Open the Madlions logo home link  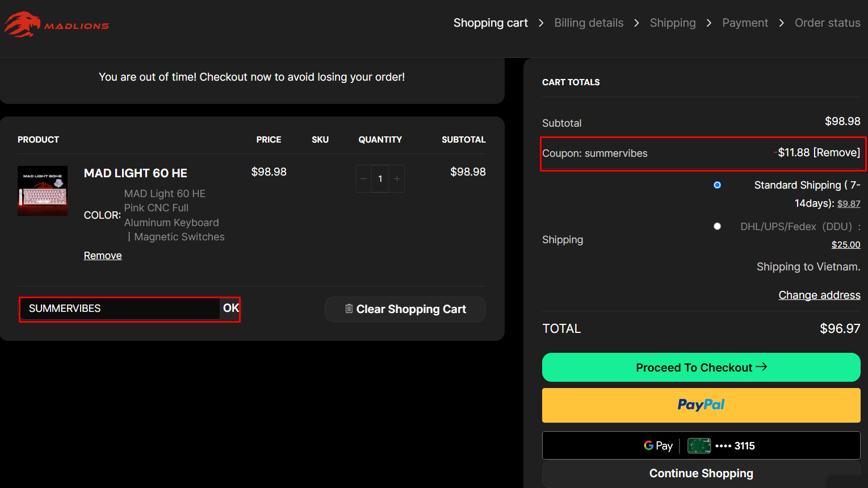tap(57, 24)
